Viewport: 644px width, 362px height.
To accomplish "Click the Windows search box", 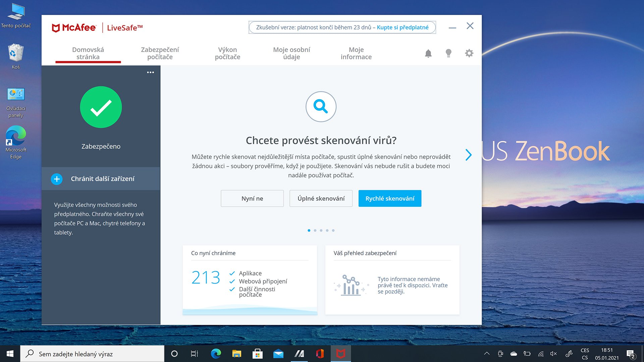I will click(x=92, y=354).
